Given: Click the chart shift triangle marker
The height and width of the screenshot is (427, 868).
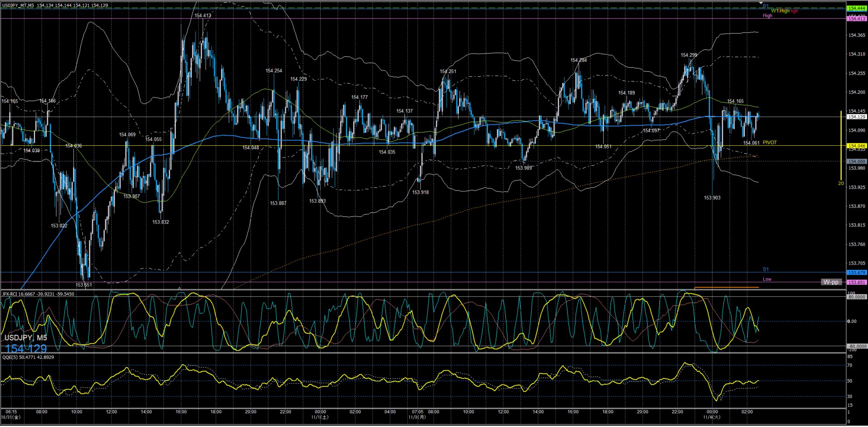Looking at the screenshot, I should (x=761, y=3).
